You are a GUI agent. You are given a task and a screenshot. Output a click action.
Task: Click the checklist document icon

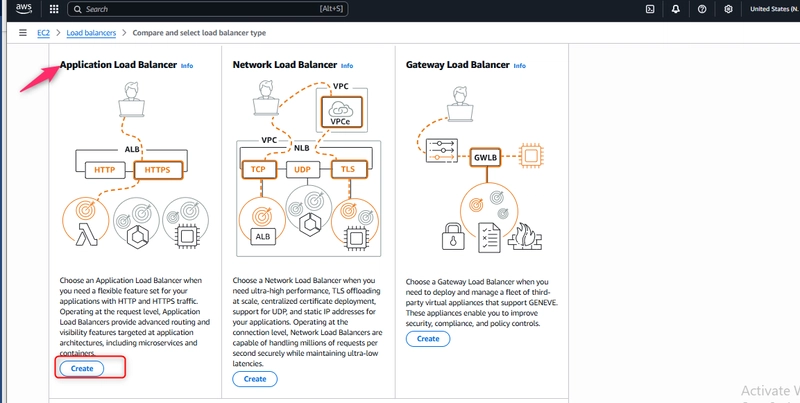click(x=489, y=238)
